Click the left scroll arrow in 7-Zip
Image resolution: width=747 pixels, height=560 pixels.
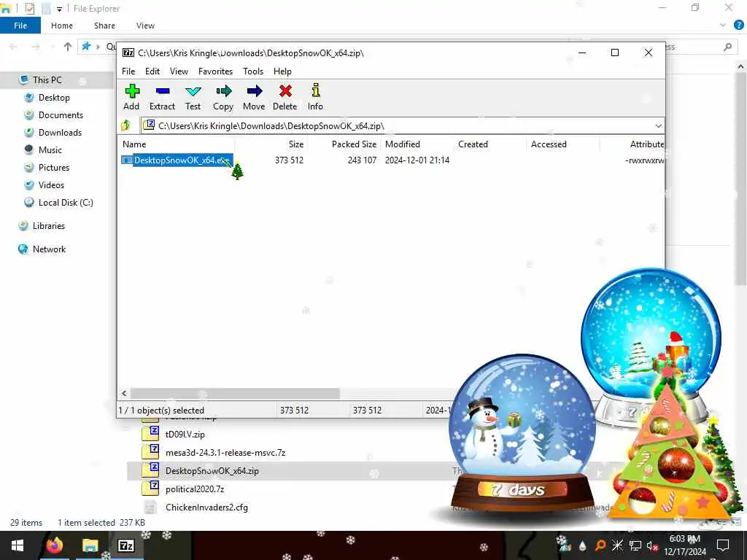click(124, 393)
